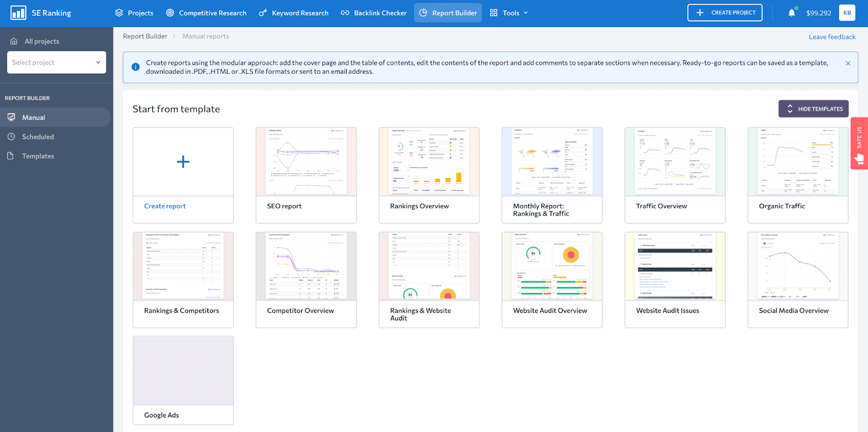Open the Rankings Overview template thumbnail
868x432 pixels.
coord(429,162)
